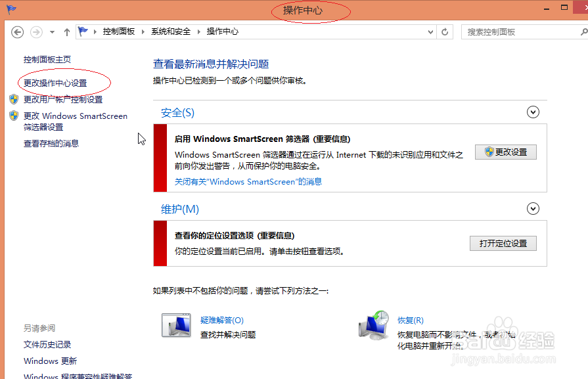Click the 操作中心 breadcrumb
The image size is (588, 379).
[223, 32]
